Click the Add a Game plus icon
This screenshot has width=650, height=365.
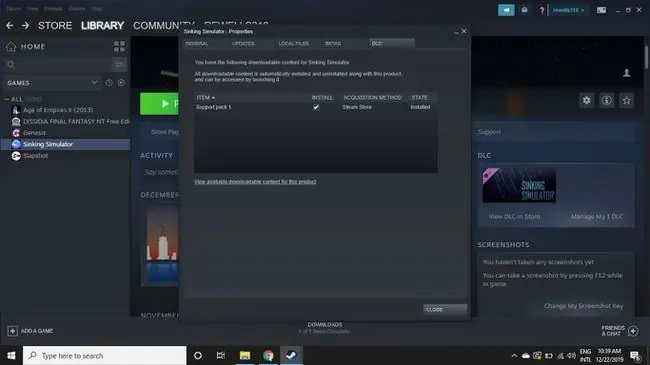(12, 331)
